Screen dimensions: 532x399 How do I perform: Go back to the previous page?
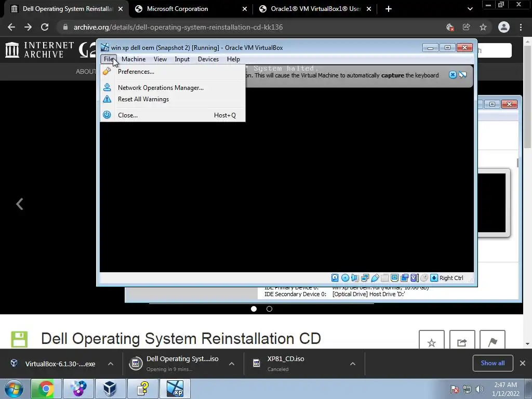[11, 27]
